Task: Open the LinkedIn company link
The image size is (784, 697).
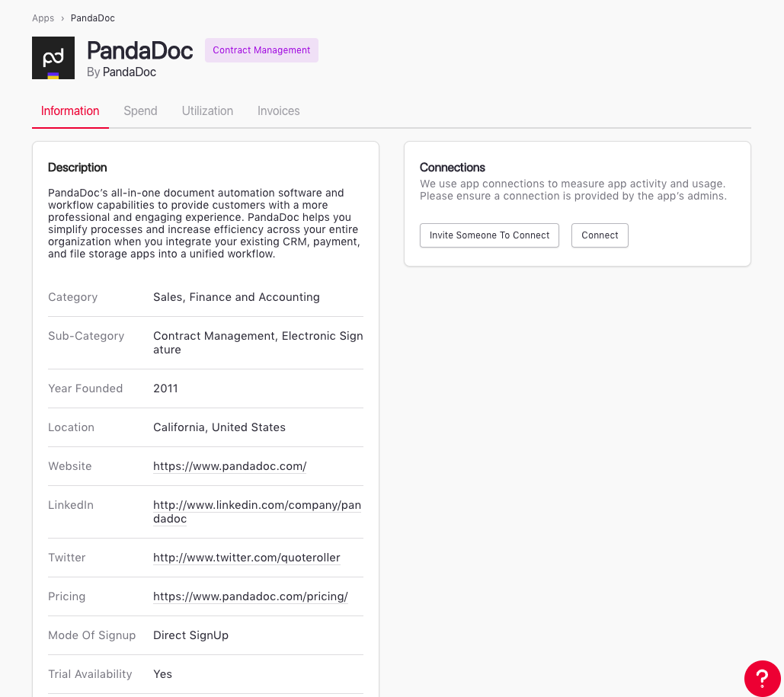Action: coord(257,511)
